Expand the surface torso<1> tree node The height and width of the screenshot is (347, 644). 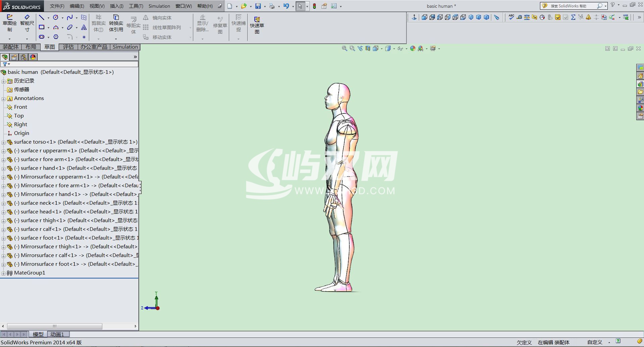point(3,142)
